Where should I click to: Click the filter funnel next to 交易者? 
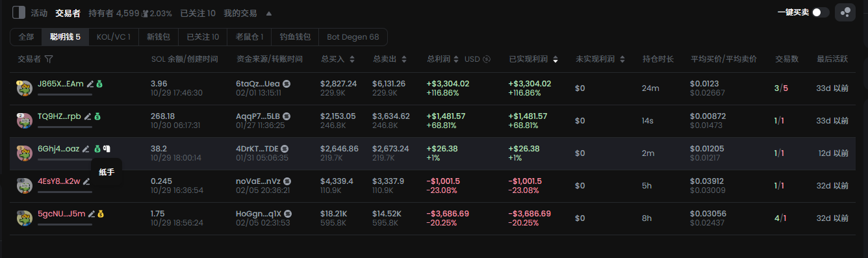49,59
